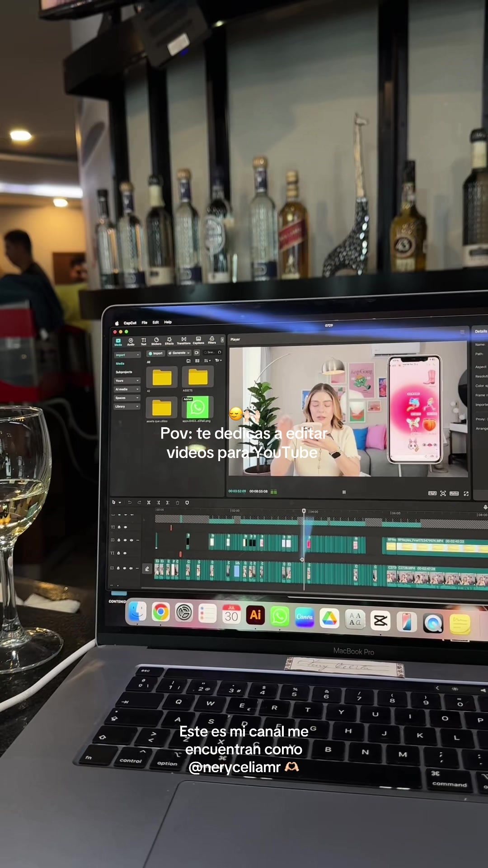488x868 pixels.
Task: Open the File menu
Action: [145, 323]
